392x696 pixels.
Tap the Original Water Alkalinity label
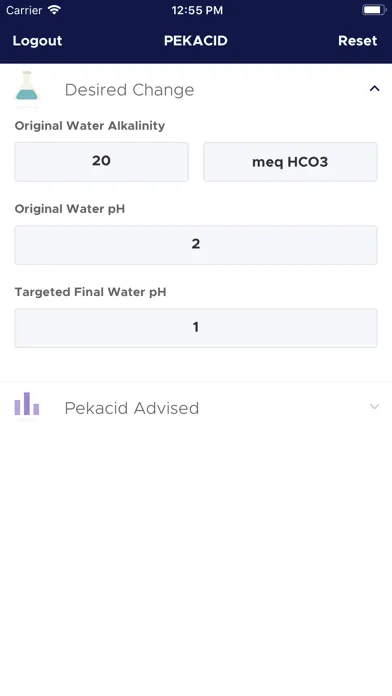coord(90,126)
